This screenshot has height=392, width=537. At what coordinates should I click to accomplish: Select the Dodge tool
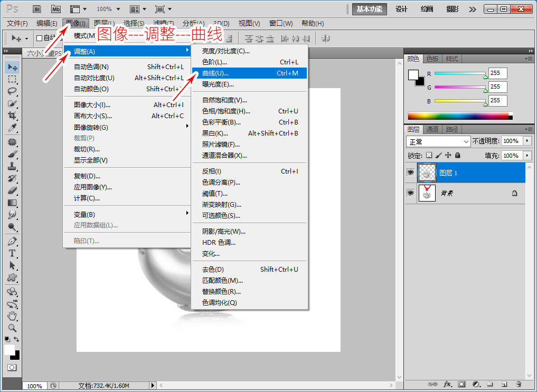12,227
